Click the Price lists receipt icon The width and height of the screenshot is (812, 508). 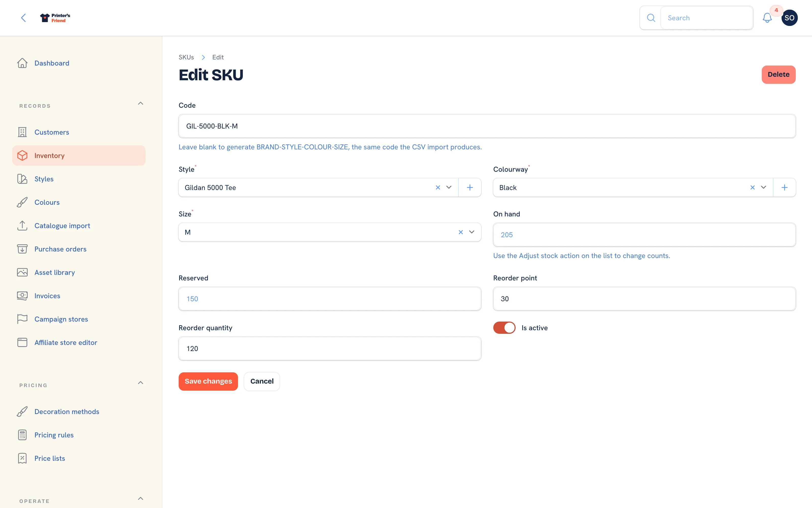[22, 458]
